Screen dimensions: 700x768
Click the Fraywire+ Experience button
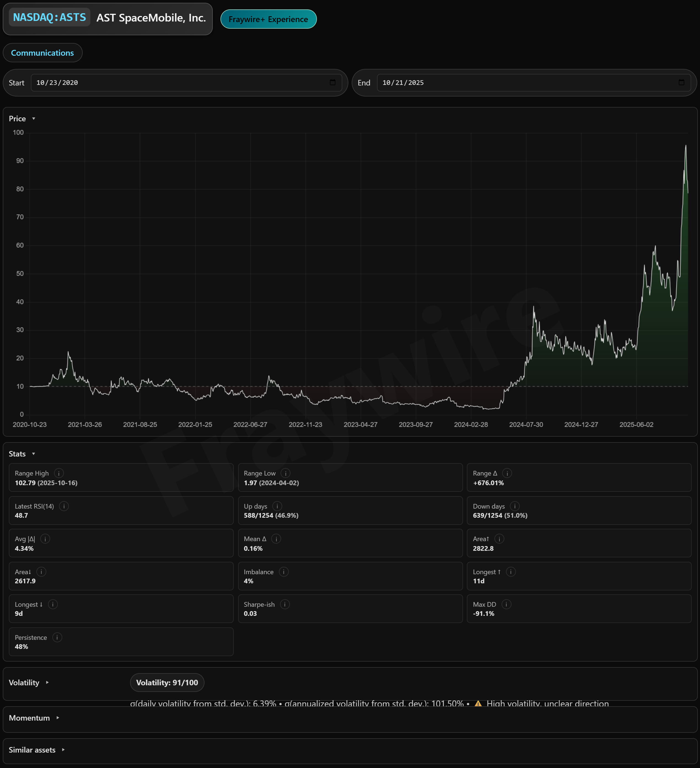(x=268, y=19)
